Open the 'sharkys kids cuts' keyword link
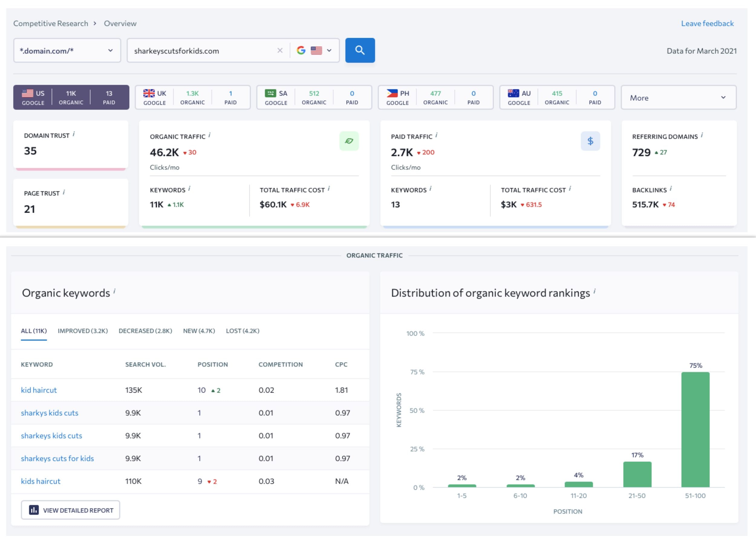The width and height of the screenshot is (756, 544). click(x=50, y=413)
